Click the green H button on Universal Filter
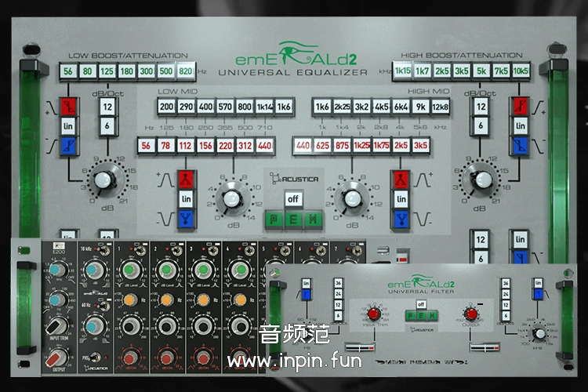Screen dimensions: 588x392 point(432,316)
